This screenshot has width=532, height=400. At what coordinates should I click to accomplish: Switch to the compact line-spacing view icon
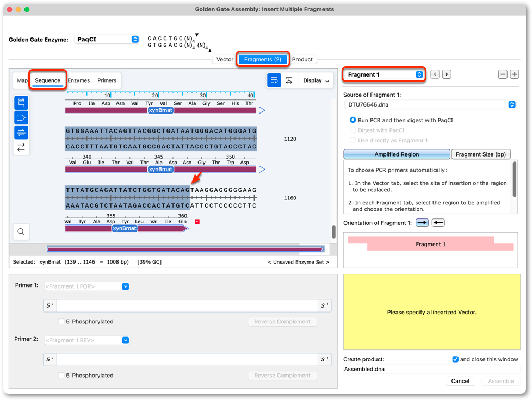(289, 80)
